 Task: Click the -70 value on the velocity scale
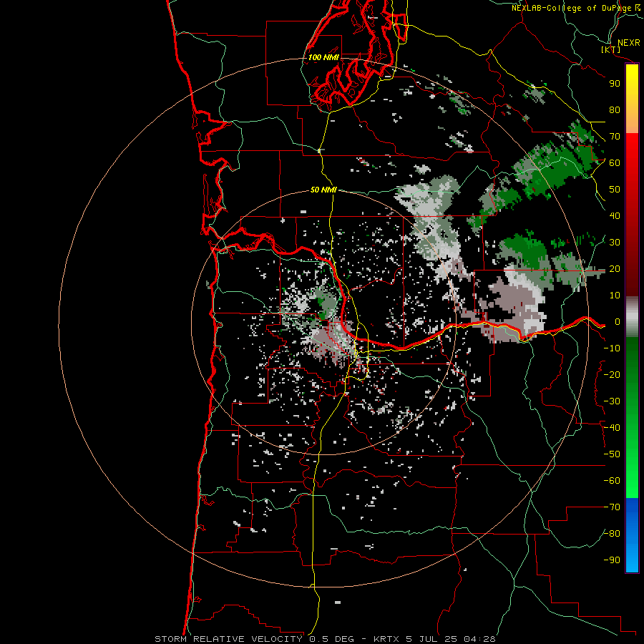[612, 507]
